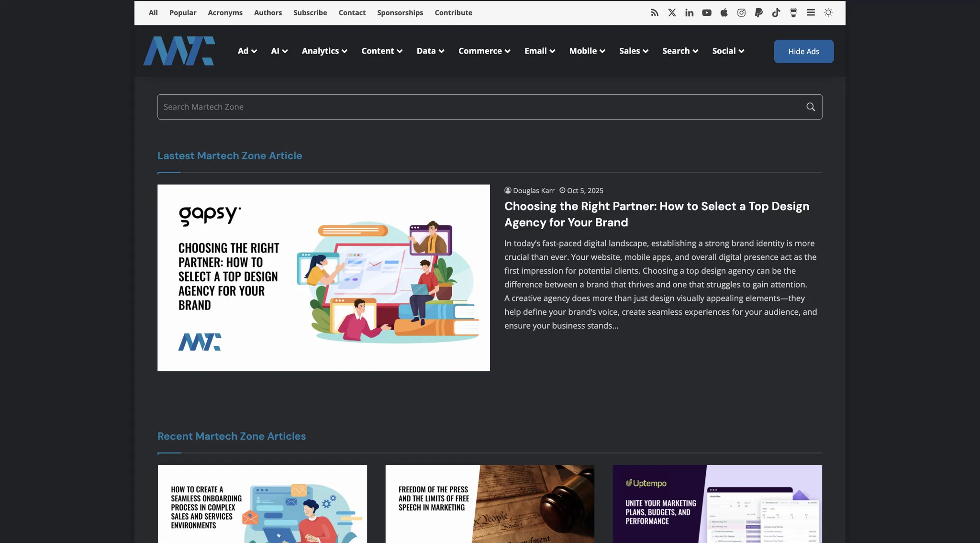The image size is (980, 543).
Task: Open the Uptempo article thumbnail
Action: 717,504
